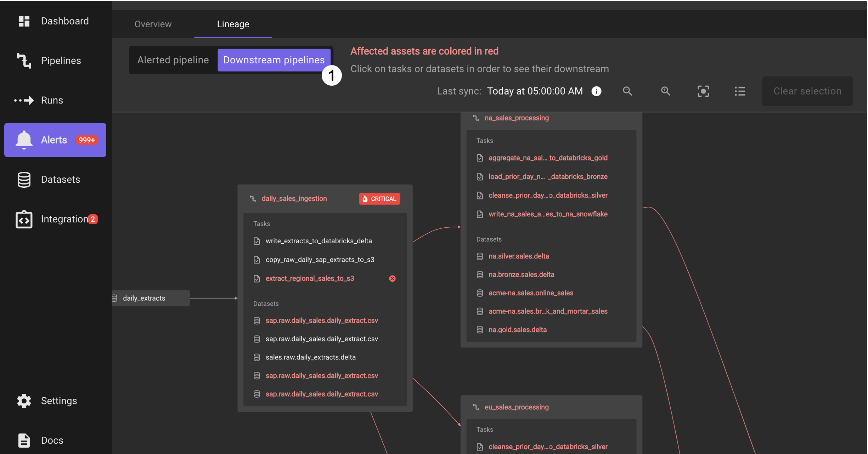Open the Datasets database icon in sidebar
The image size is (868, 454).
tap(24, 180)
